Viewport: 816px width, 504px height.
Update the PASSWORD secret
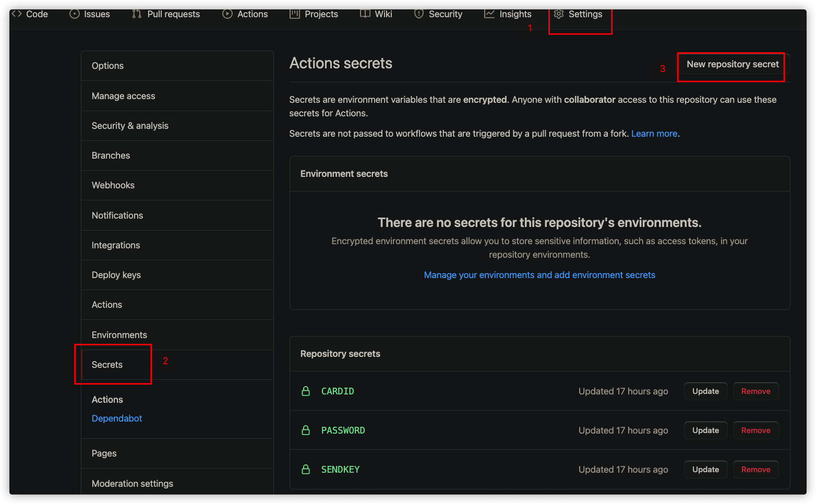(705, 430)
